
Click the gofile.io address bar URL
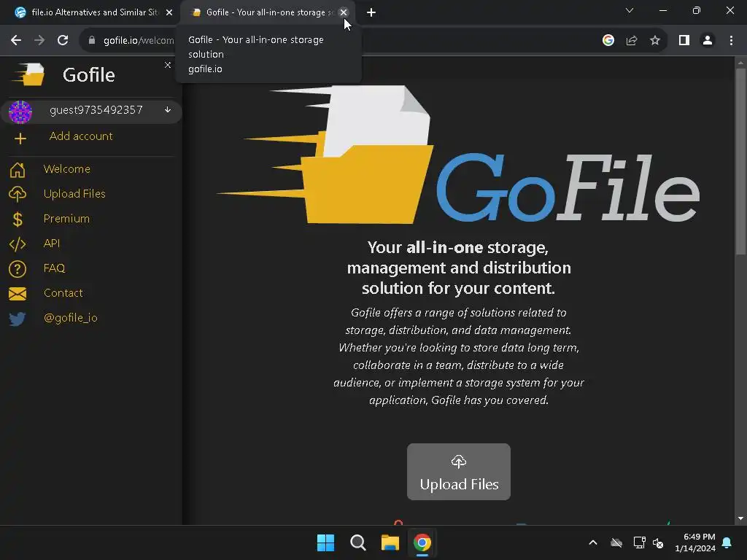[139, 41]
